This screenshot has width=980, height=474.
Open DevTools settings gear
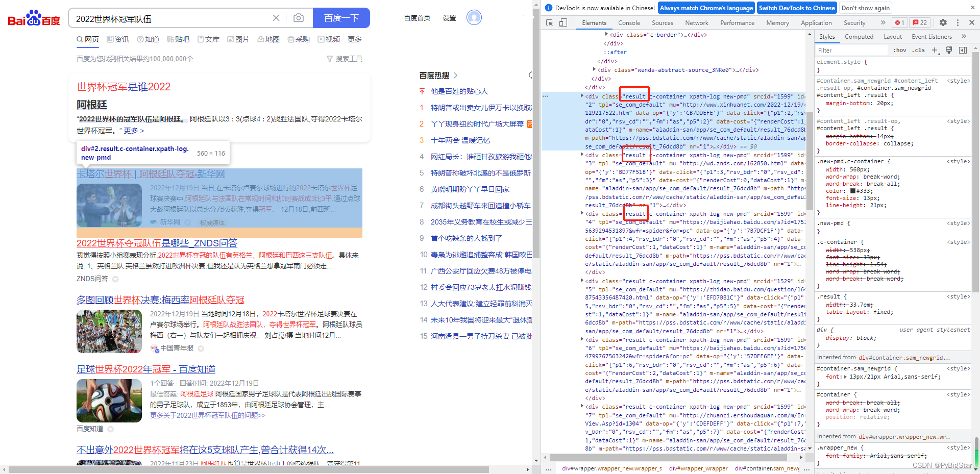pos(943,22)
